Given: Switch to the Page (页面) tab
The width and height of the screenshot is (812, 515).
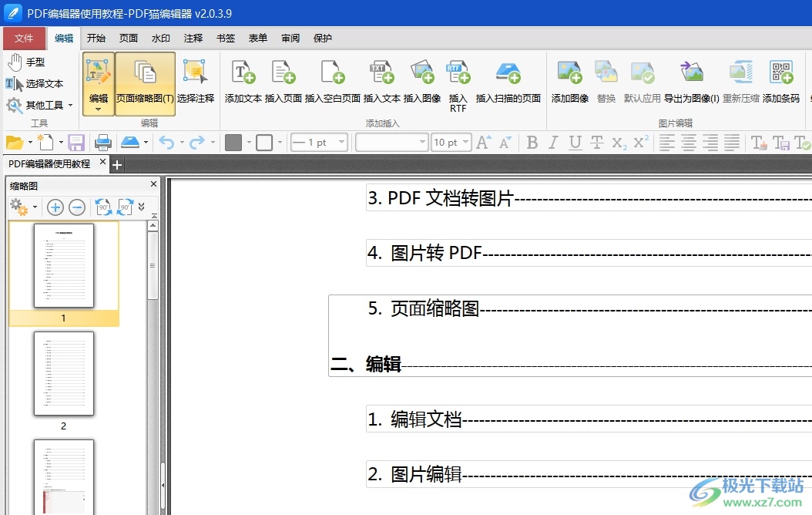Looking at the screenshot, I should tap(129, 39).
